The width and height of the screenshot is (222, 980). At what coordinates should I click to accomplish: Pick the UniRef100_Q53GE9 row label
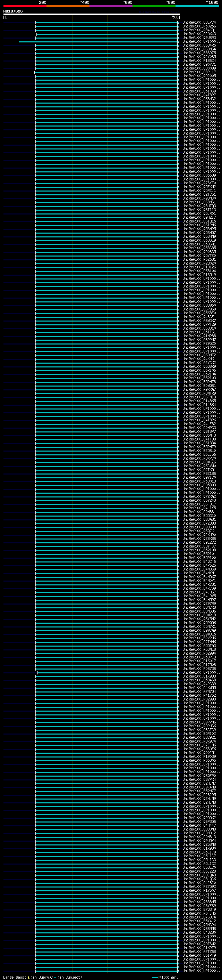coord(199,241)
